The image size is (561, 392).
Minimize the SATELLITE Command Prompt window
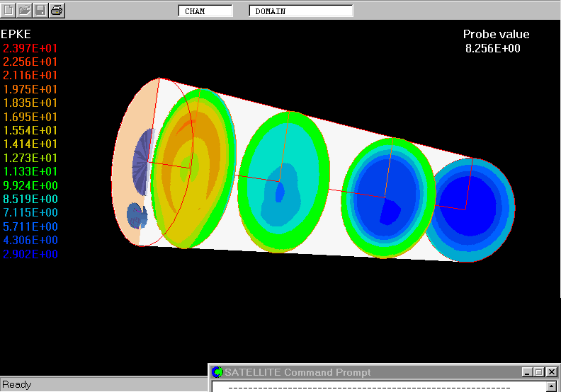(x=527, y=372)
